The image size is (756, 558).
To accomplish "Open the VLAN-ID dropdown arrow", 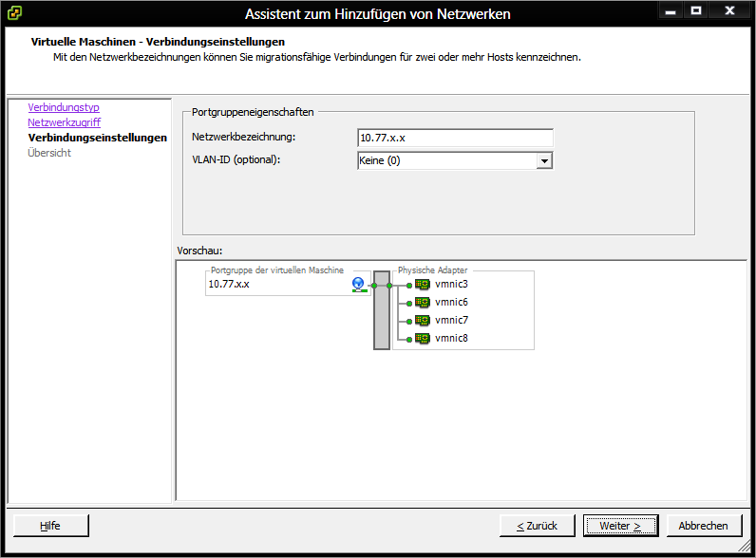I will point(544,161).
